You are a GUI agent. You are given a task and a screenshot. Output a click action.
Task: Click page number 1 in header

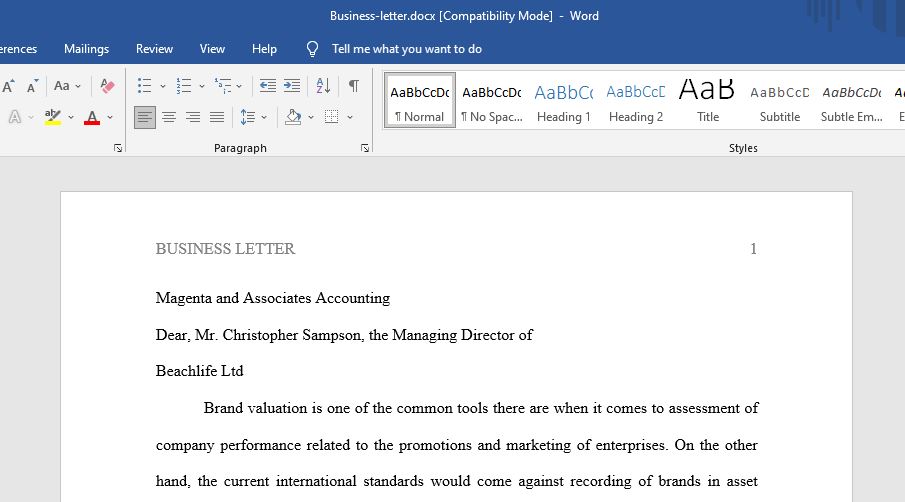click(753, 249)
